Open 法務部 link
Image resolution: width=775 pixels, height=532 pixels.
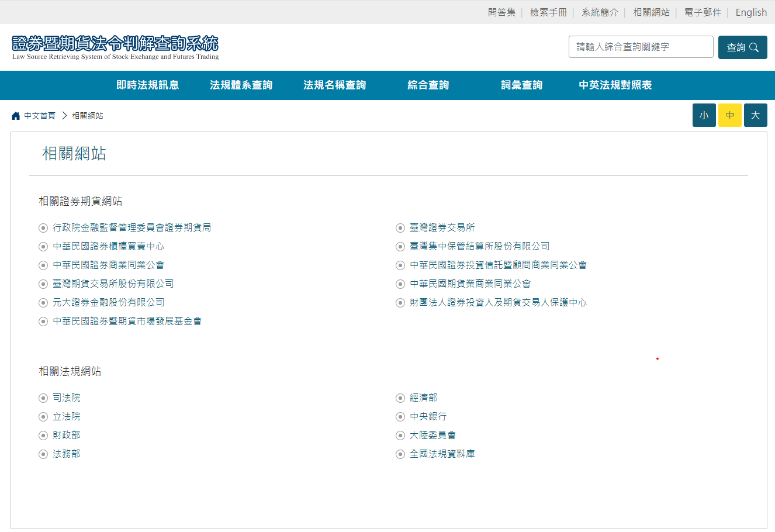[67, 454]
